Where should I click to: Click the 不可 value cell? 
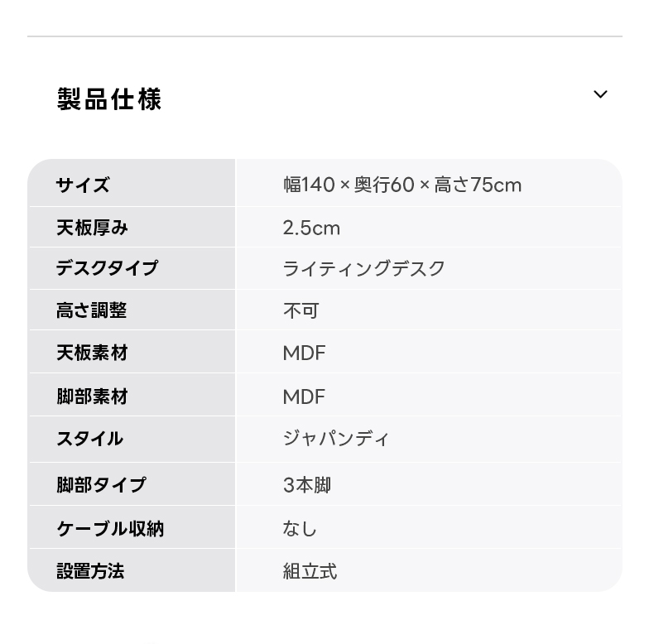tap(301, 310)
